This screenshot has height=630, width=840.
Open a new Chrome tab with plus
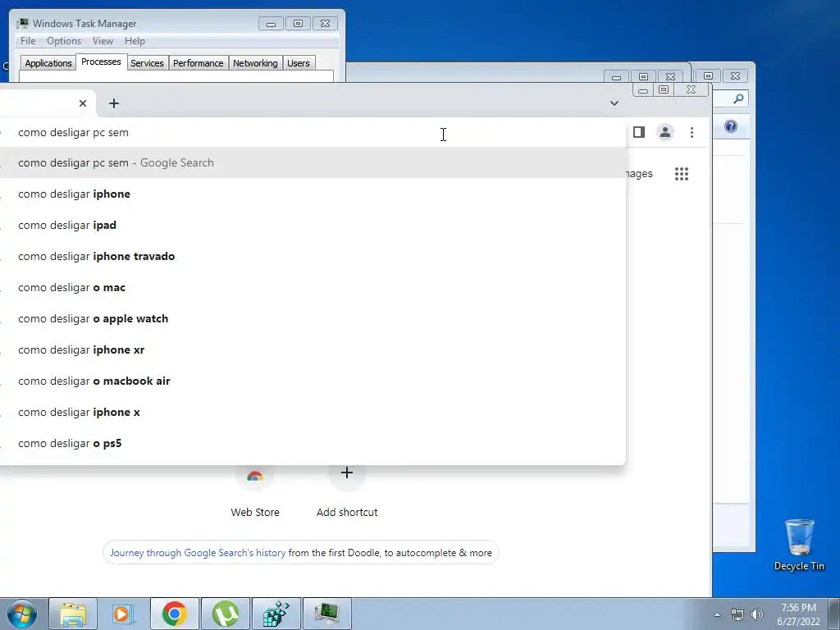pyautogui.click(x=113, y=103)
